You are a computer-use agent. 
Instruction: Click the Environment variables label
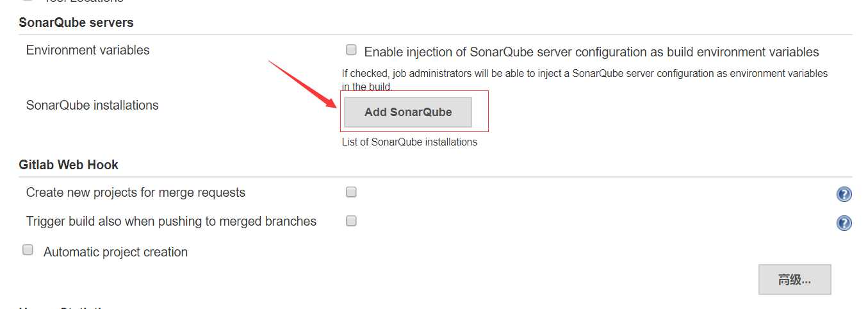click(88, 50)
